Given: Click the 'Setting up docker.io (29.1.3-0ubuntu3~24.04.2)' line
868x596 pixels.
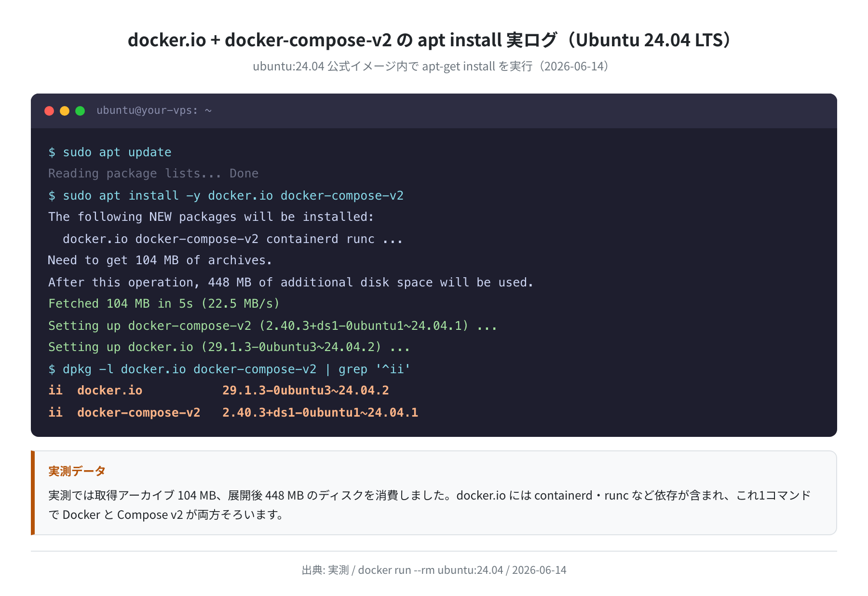Looking at the screenshot, I should 229,347.
